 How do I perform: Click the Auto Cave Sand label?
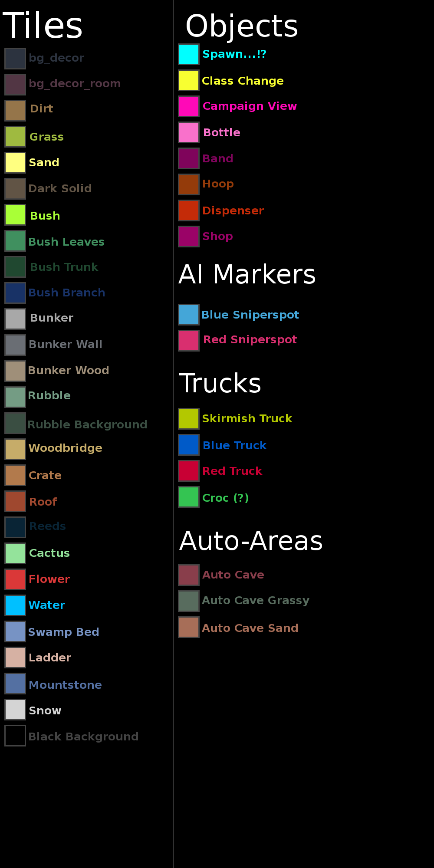coord(250,628)
